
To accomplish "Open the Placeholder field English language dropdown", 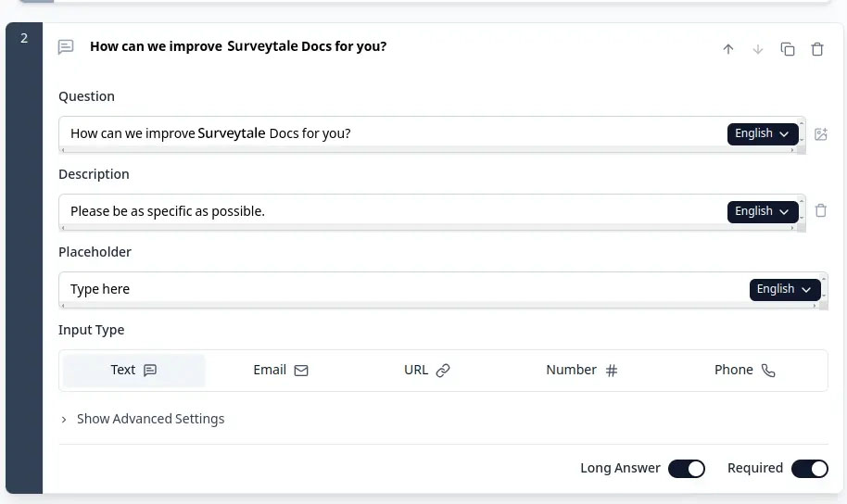I will click(784, 289).
